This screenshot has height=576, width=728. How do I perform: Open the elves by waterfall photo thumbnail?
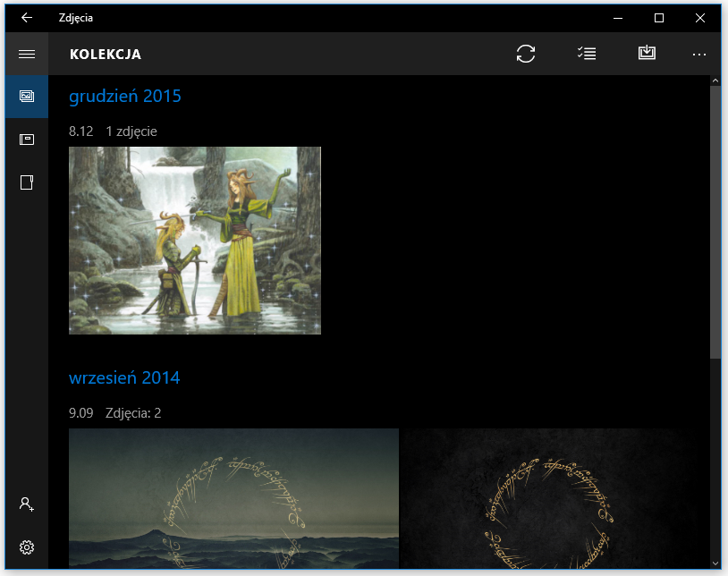coord(195,241)
